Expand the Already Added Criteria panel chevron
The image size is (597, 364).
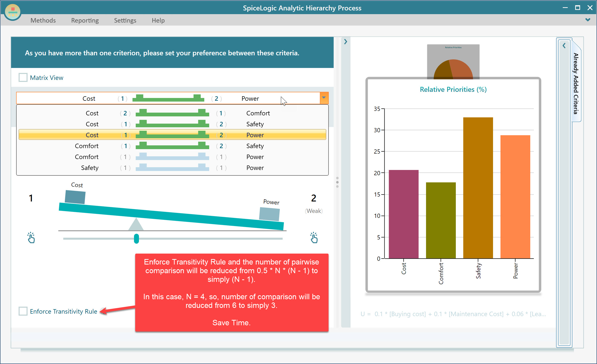[x=564, y=46]
